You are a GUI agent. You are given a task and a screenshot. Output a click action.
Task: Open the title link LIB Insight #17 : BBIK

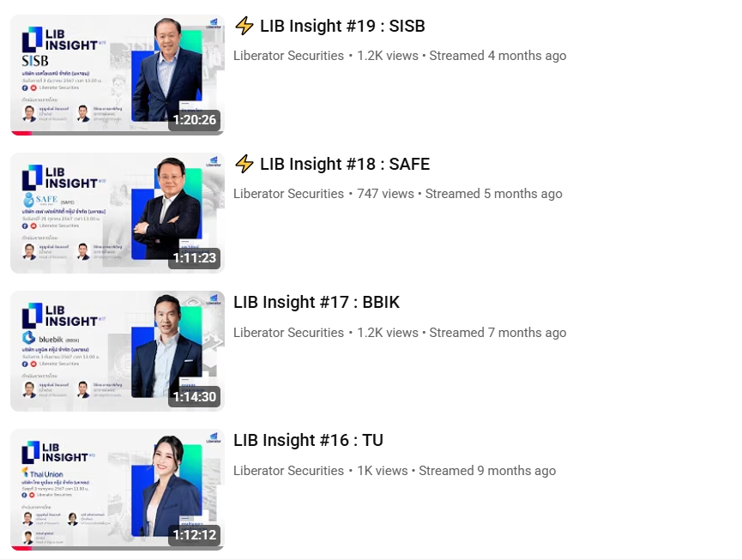point(317,302)
